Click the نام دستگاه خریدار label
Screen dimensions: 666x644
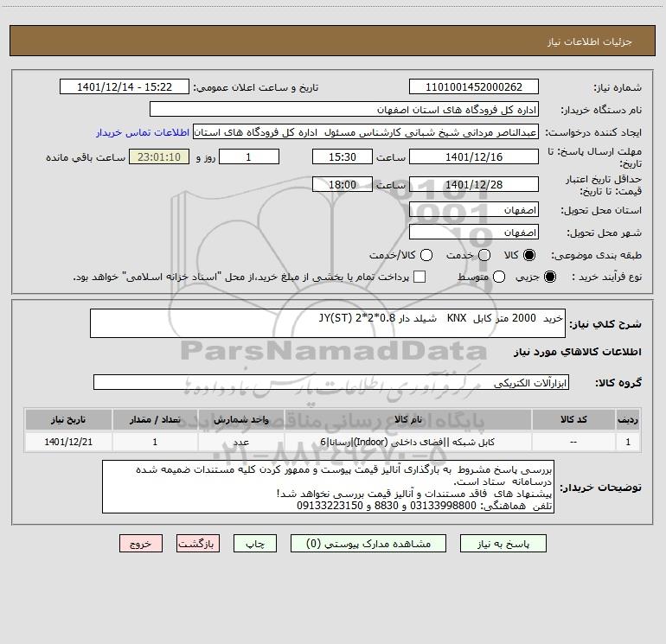(x=601, y=111)
